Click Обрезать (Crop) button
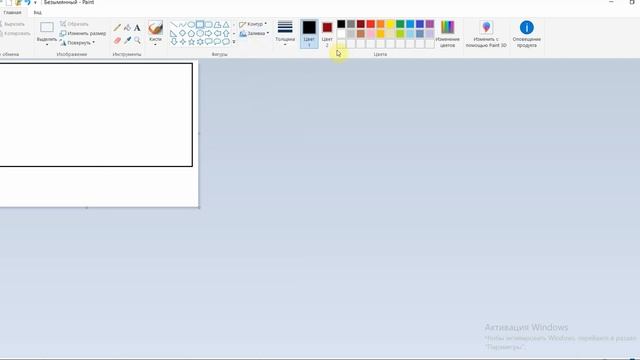 (74, 24)
